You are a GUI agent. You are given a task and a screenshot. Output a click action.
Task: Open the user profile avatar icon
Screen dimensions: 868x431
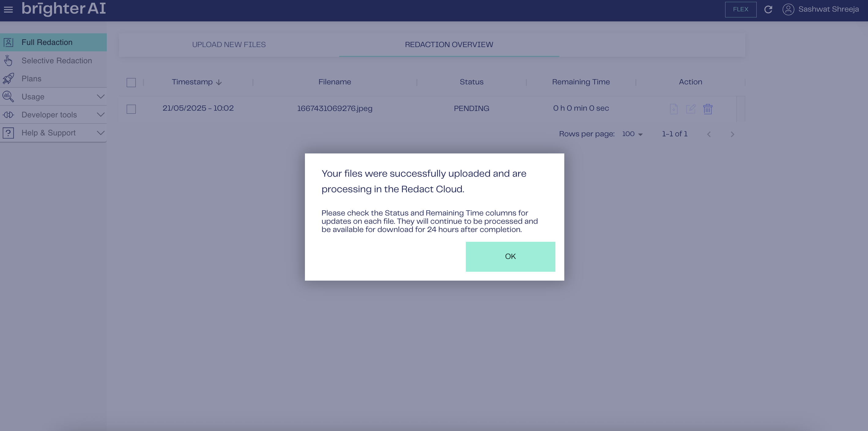788,9
